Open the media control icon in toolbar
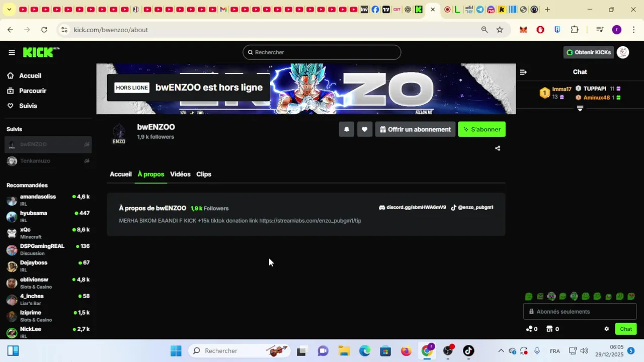Screen dimensions: 644x362 (599, 30)
